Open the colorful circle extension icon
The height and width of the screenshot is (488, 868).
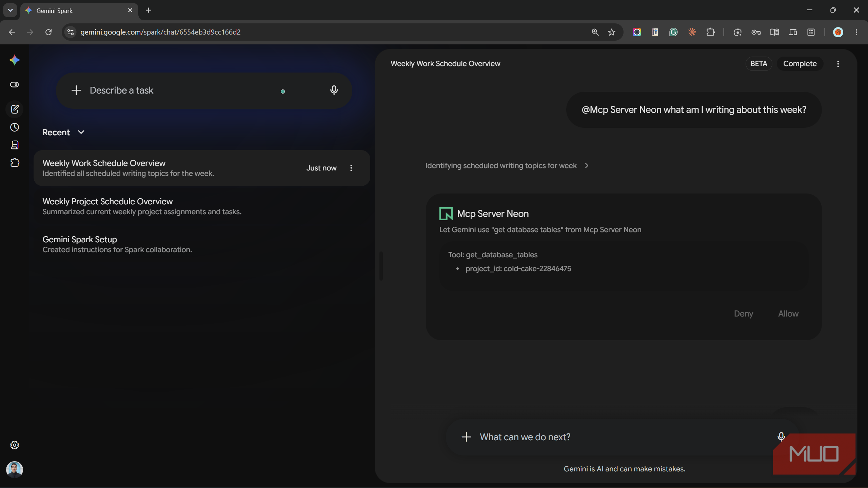[x=637, y=32]
